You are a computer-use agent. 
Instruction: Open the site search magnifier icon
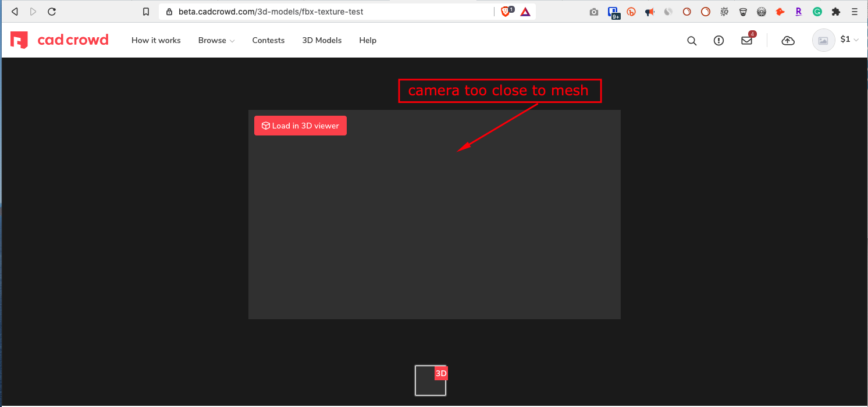point(692,41)
